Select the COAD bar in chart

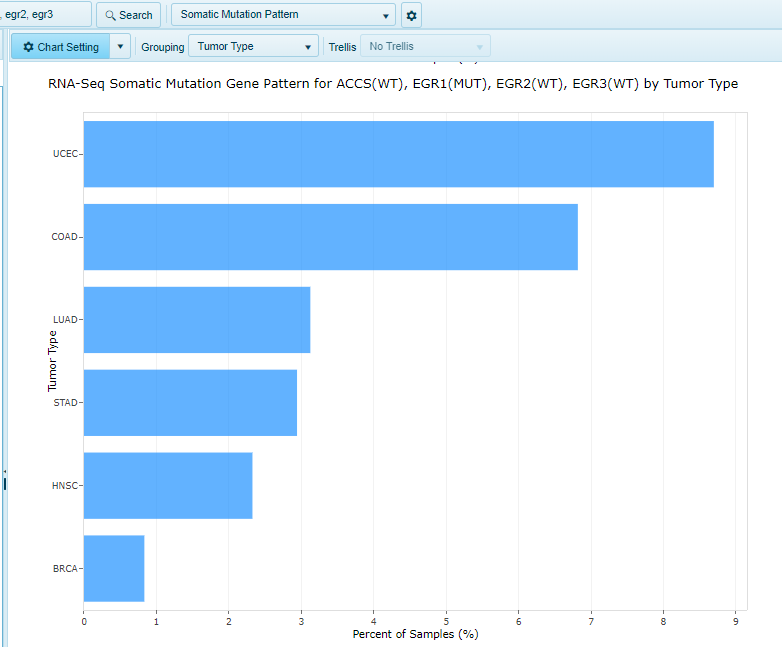(x=330, y=237)
